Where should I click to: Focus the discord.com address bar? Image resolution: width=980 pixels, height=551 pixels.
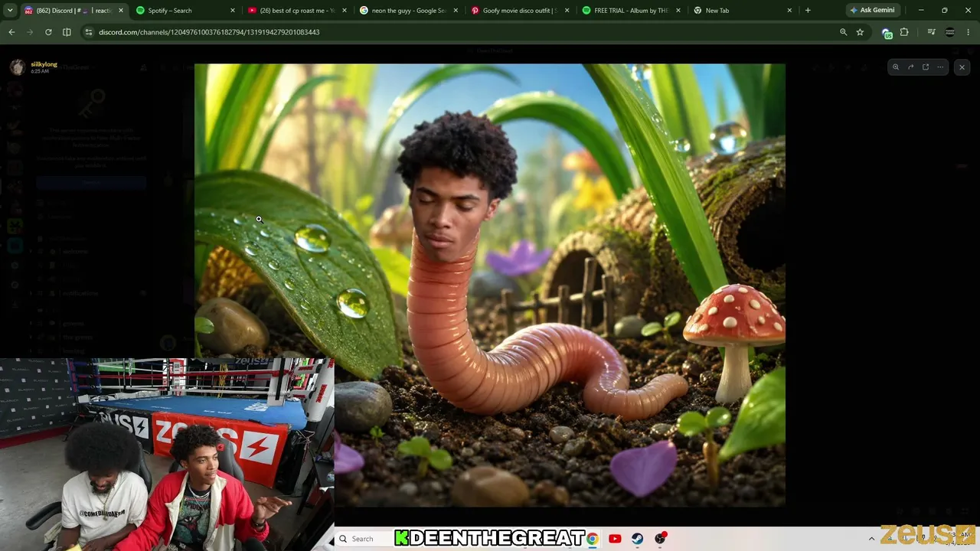pos(459,32)
